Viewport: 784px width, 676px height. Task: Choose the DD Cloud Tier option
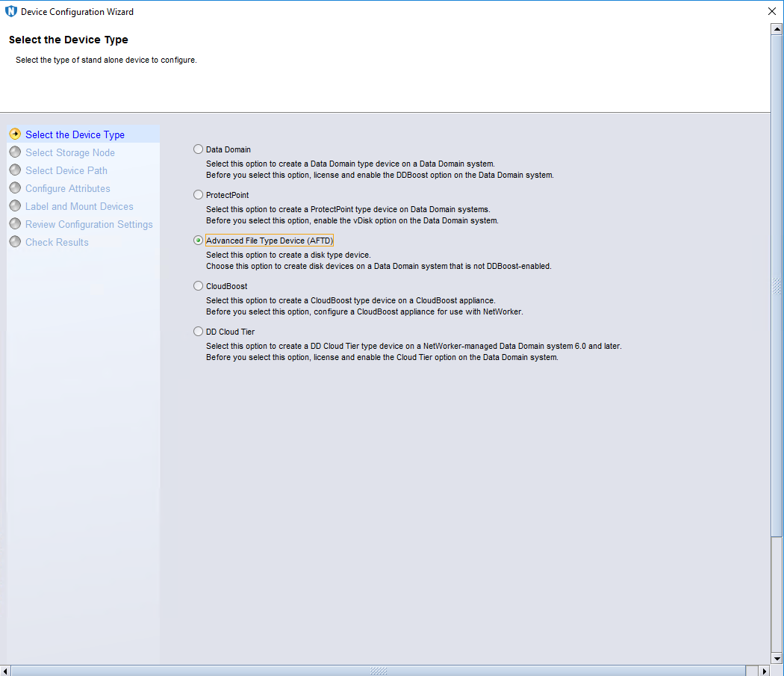coord(198,332)
